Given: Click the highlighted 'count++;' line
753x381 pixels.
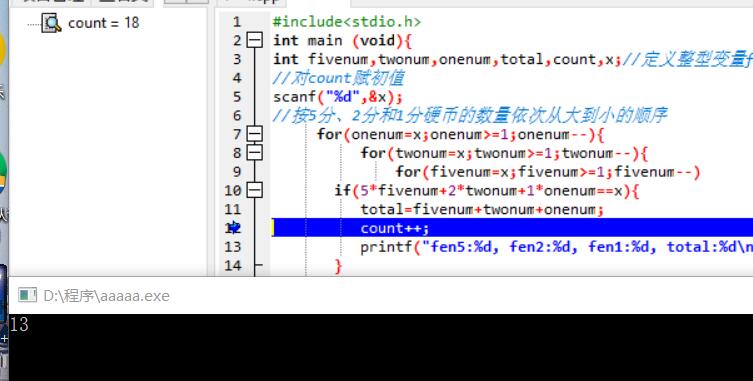Looking at the screenshot, I should 512,228.
